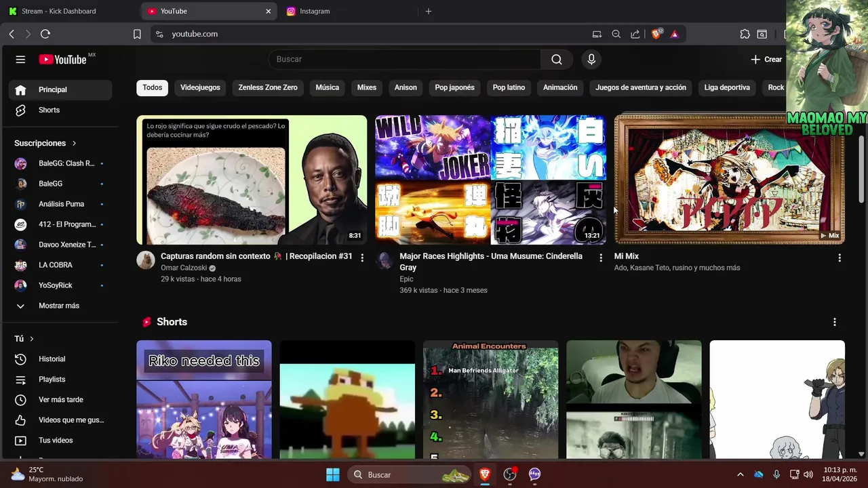
Task: Open Tus videos in sidebar
Action: pyautogui.click(x=60, y=441)
